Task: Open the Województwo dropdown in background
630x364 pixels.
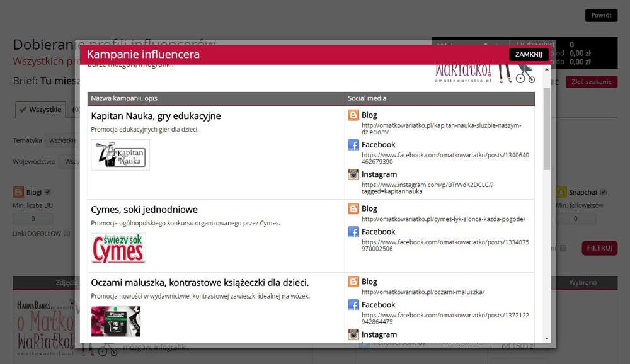Action: (x=69, y=161)
